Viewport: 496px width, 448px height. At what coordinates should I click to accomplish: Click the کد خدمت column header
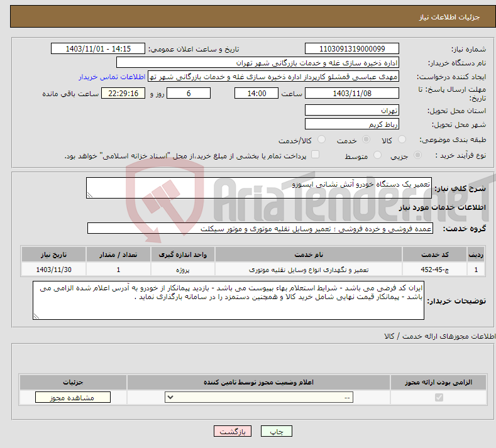[x=435, y=254]
